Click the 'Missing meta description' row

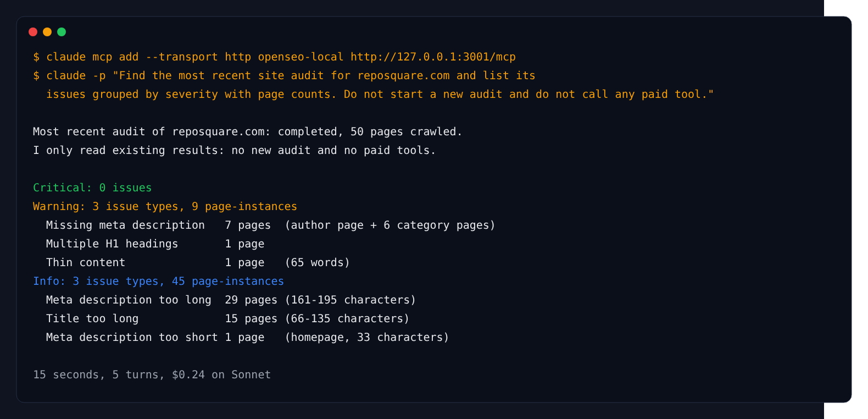pos(270,225)
